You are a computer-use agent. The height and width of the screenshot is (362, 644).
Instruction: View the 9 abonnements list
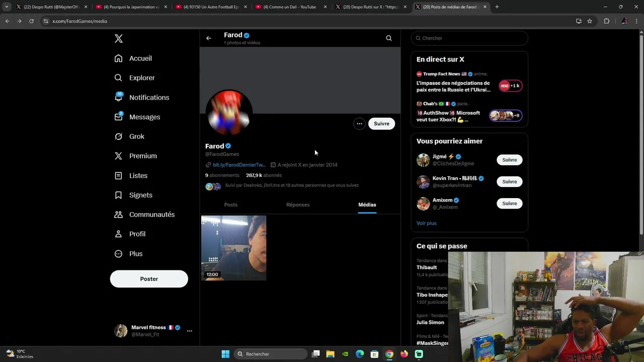coord(222,175)
